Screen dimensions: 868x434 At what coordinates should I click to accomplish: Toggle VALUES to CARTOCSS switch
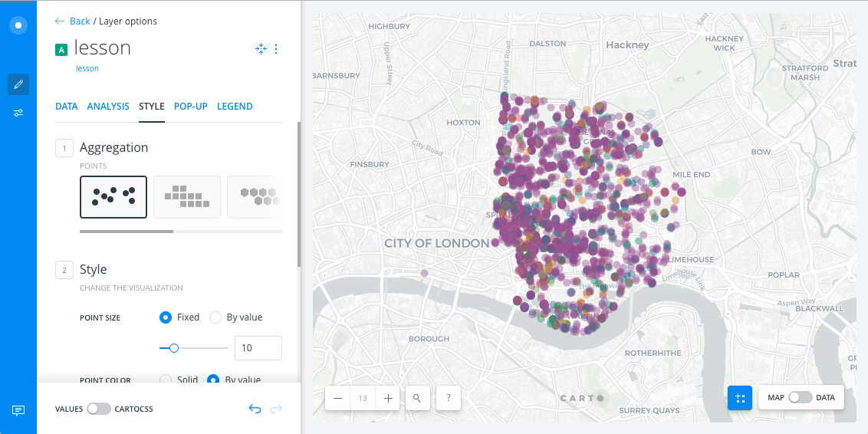point(99,409)
